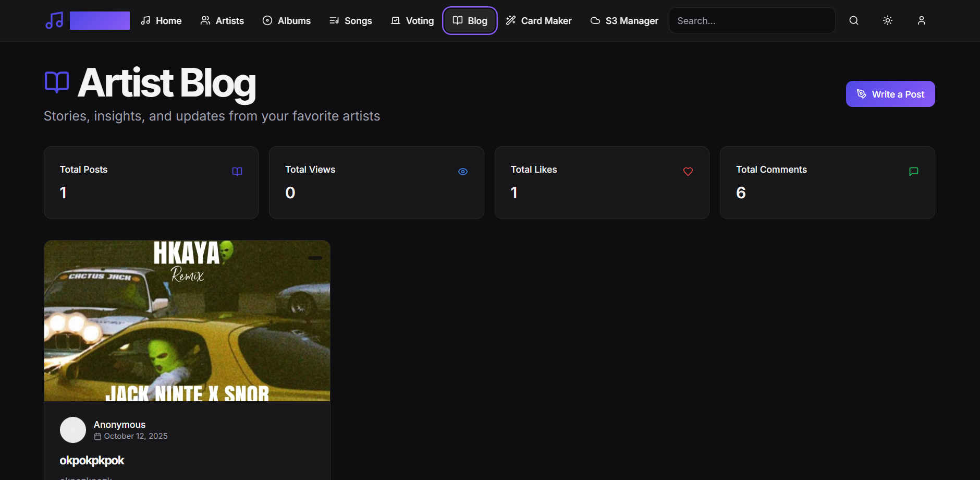Click the Total Views label
The width and height of the screenshot is (980, 480).
tap(310, 170)
